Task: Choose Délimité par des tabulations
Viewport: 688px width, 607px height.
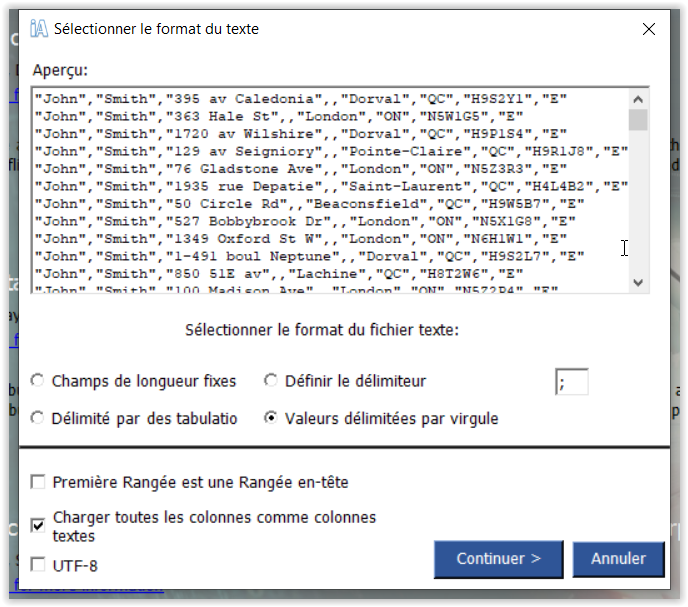Action: (37, 418)
